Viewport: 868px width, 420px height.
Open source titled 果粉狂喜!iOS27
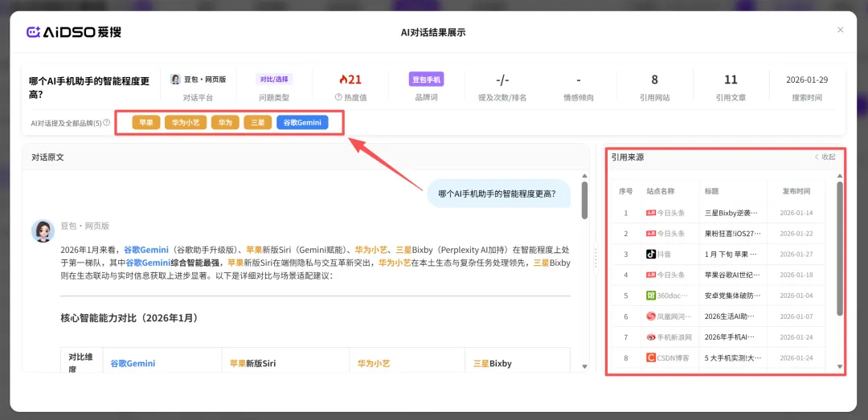pyautogui.click(x=733, y=234)
